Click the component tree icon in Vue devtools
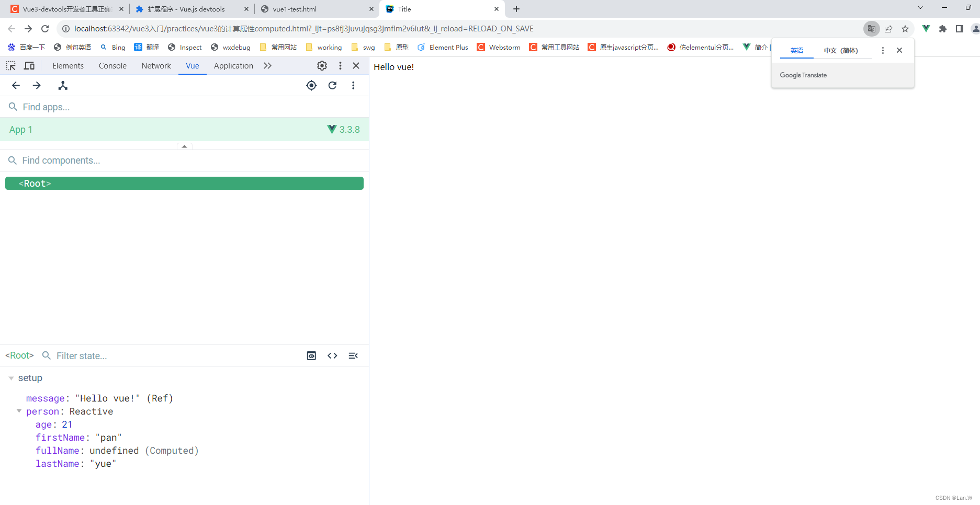Screen dimensions: 980x505 coord(63,85)
